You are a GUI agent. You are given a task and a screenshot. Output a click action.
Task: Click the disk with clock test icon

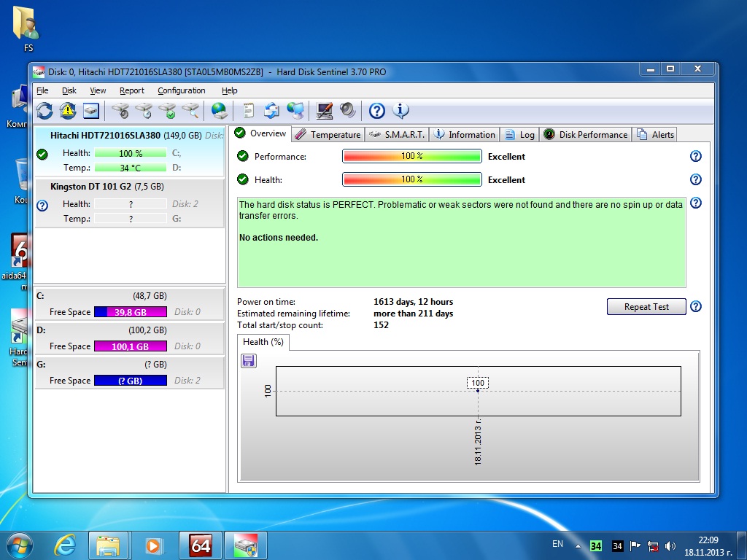[144, 111]
